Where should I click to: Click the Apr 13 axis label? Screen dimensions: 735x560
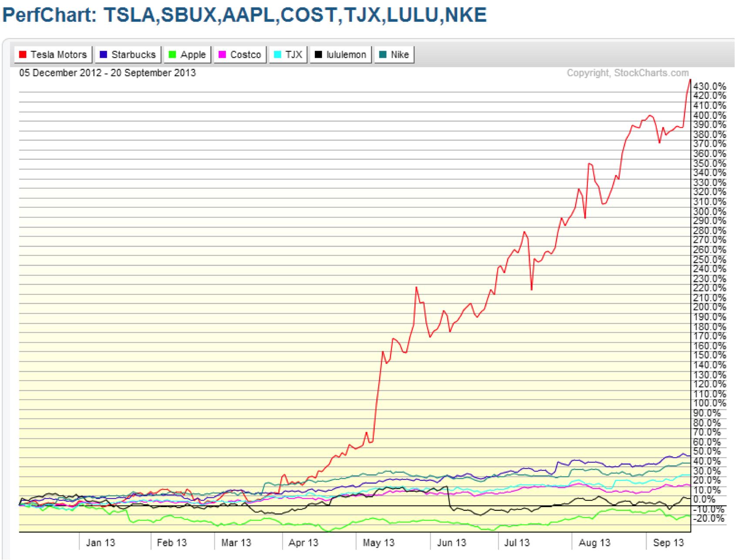[x=303, y=543]
